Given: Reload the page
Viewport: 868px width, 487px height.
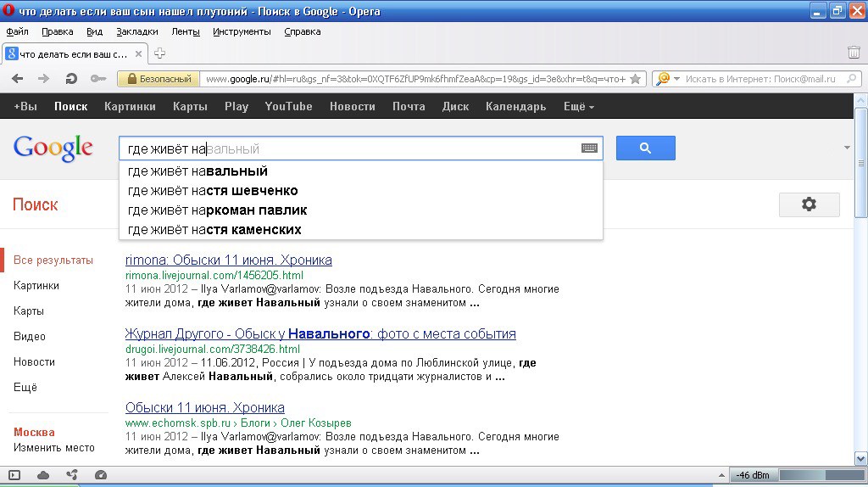Looking at the screenshot, I should 71,79.
